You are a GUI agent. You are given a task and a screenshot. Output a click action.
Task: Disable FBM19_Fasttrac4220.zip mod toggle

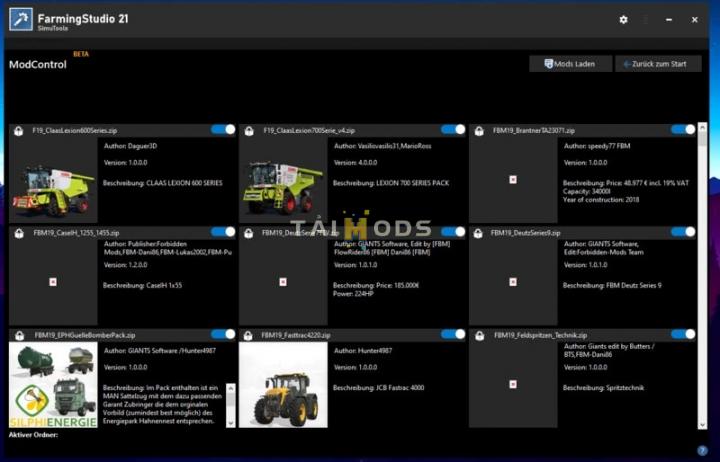pyautogui.click(x=453, y=334)
